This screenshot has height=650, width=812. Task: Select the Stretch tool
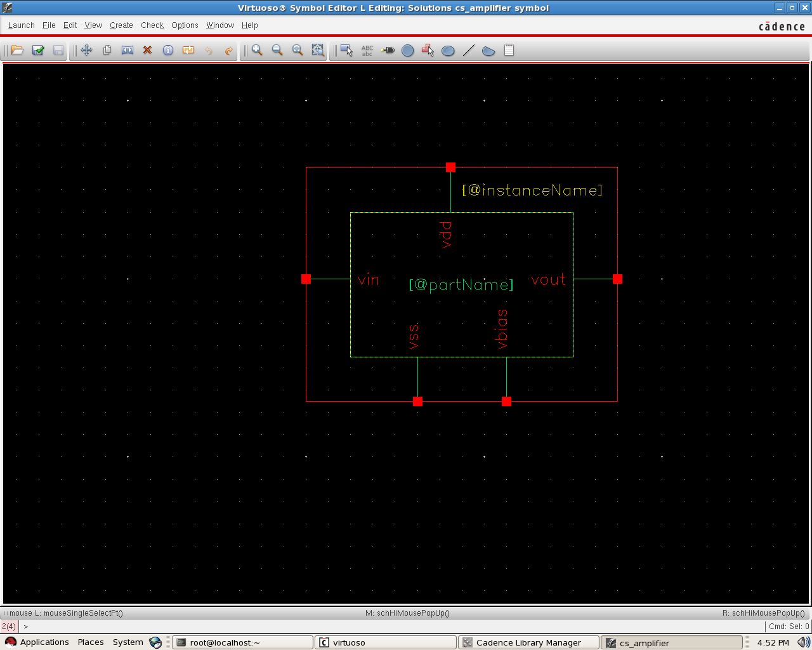[127, 50]
